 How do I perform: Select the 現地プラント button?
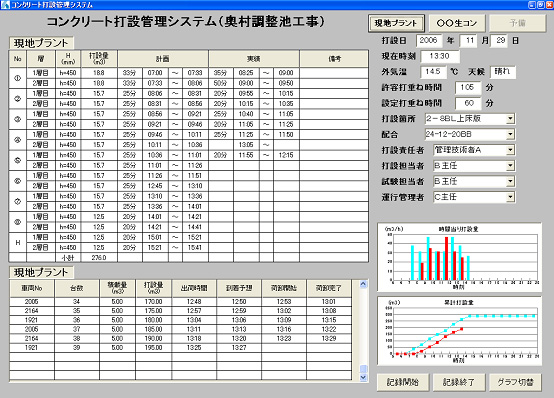click(396, 23)
